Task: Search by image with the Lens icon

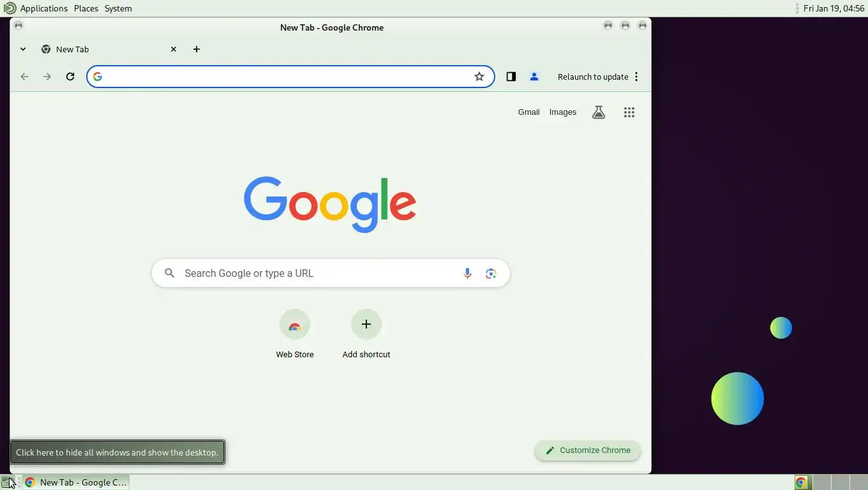Action: 491,273
